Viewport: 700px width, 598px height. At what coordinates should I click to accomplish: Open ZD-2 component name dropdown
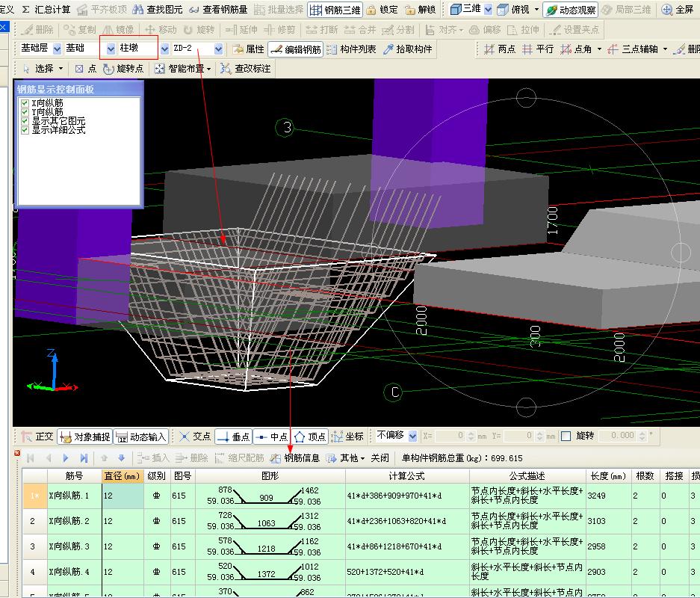[218, 49]
